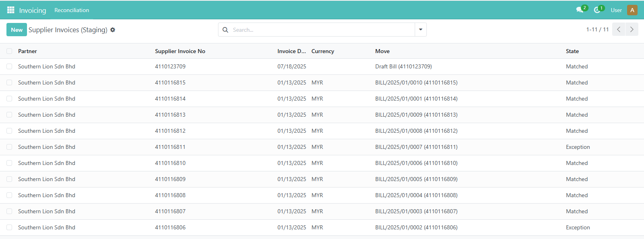Image resolution: width=644 pixels, height=239 pixels.
Task: Check the row for invoice 4110116806
Action: coord(9,227)
